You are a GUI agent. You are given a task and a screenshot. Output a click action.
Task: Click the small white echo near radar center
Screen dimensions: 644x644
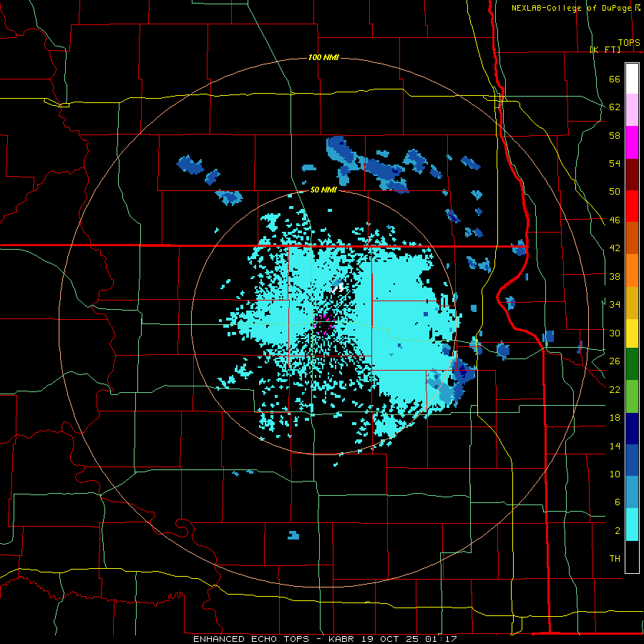pyautogui.click(x=338, y=288)
